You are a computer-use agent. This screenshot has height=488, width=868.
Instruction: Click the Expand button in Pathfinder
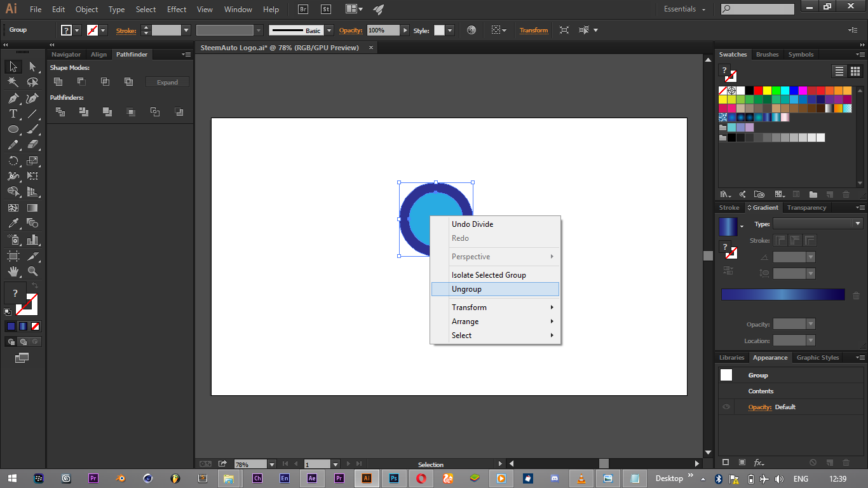pyautogui.click(x=167, y=82)
